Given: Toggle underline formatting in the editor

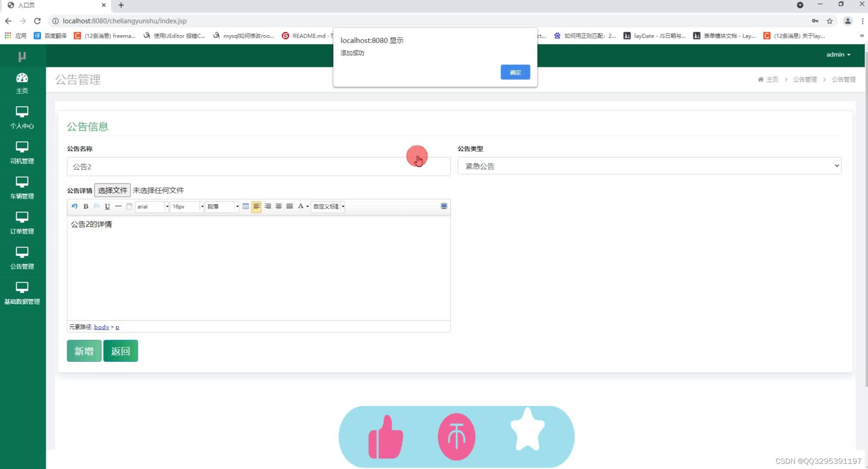Looking at the screenshot, I should click(x=107, y=206).
